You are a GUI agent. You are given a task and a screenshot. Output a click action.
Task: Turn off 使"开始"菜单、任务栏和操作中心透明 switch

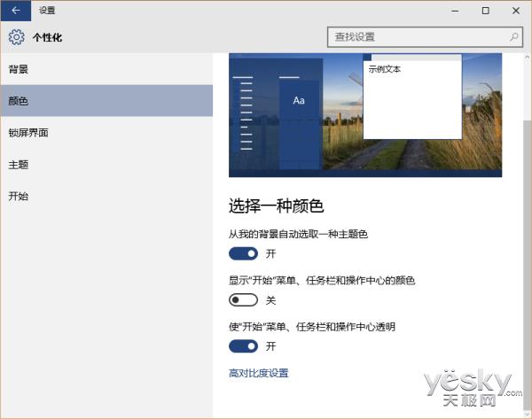243,346
